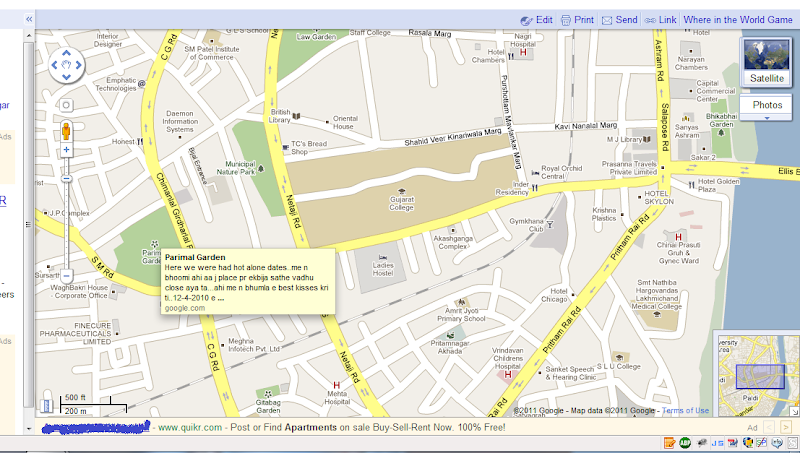
Task: Click the Gujarat College graduation cap icon
Action: (x=402, y=192)
